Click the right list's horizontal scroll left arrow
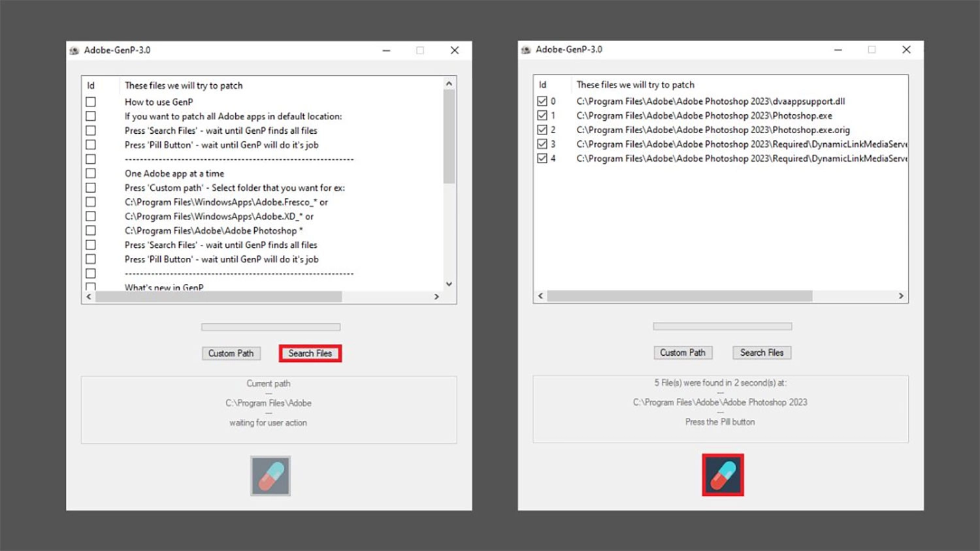This screenshot has height=551, width=980. [x=540, y=296]
